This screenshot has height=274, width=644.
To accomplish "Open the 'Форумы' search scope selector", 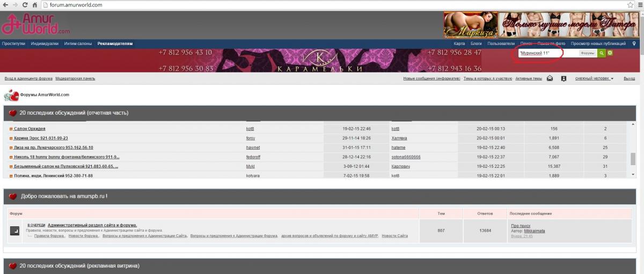I will (588, 53).
